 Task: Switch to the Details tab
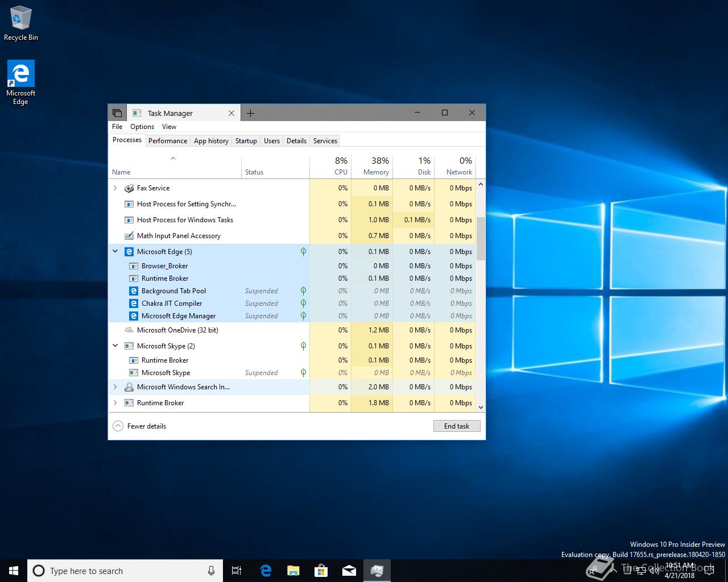click(296, 141)
